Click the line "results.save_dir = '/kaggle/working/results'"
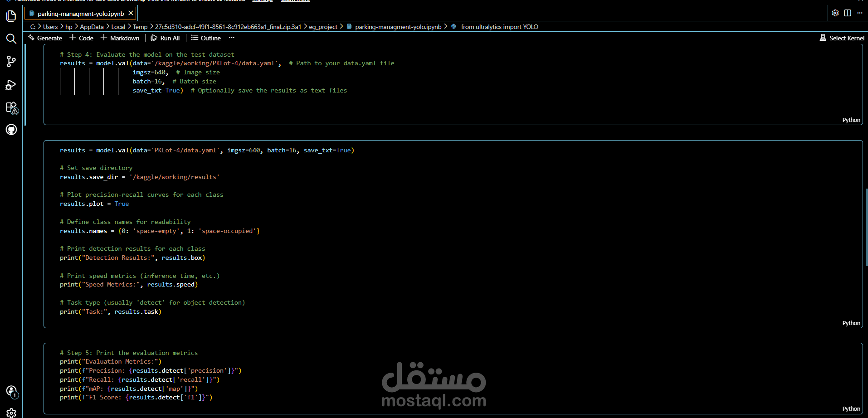Screen dimensions: 868x418 (x=140, y=177)
